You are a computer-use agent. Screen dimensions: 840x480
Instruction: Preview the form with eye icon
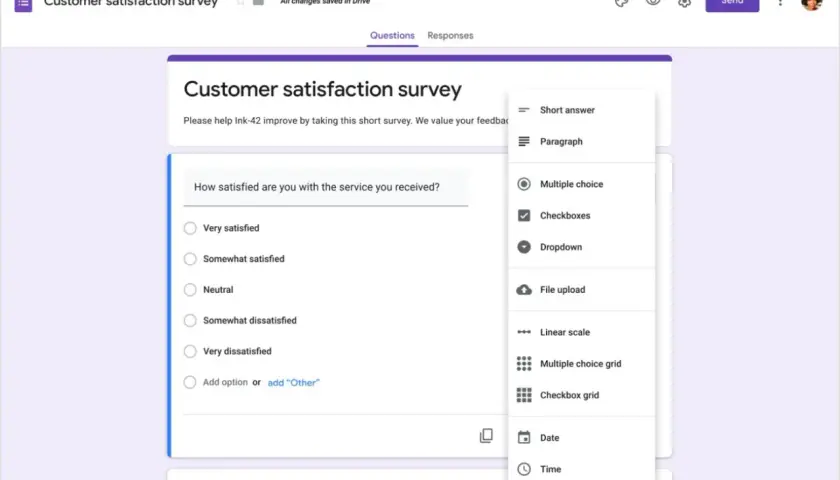652,3
